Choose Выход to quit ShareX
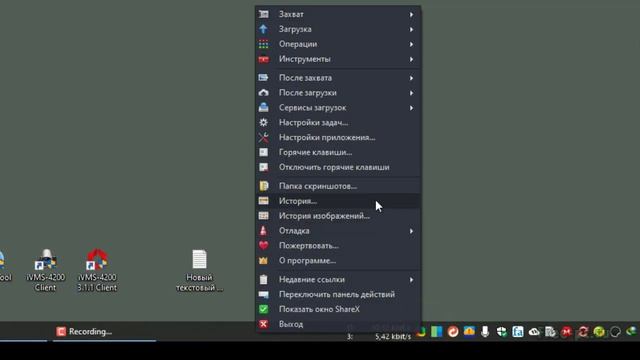640x360 pixels. point(338,324)
